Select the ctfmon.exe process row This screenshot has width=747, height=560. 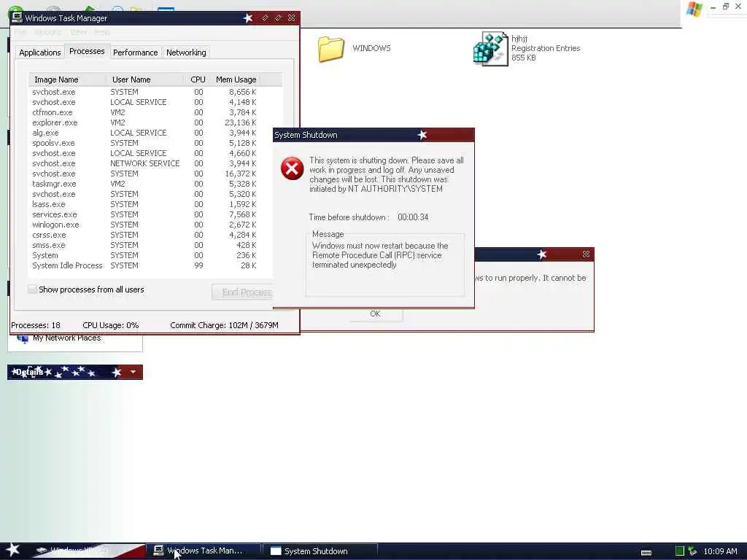point(144,112)
